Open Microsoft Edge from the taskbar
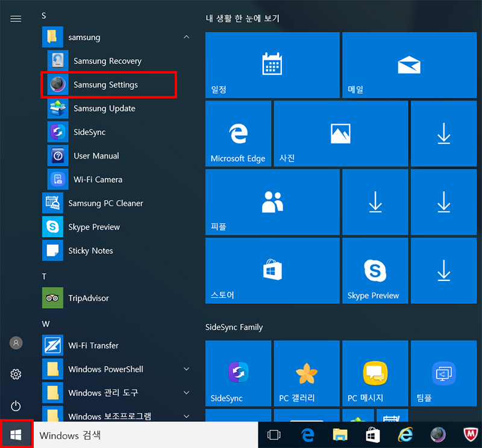Viewport: 482px width, 448px height. click(307, 435)
